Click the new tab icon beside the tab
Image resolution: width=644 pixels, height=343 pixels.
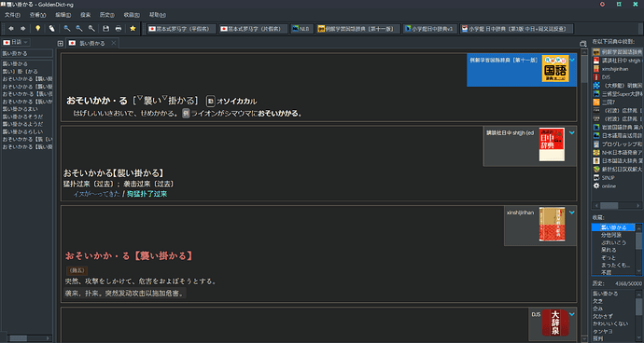coord(61,44)
